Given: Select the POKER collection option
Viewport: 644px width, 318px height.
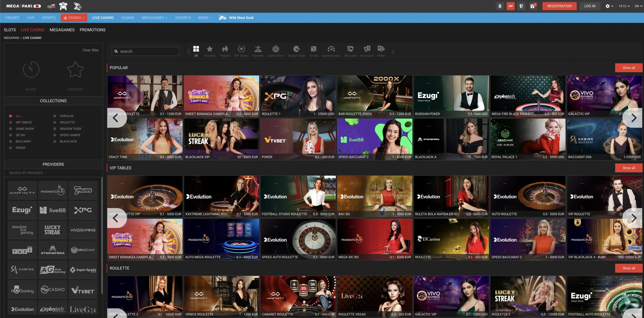Looking at the screenshot, I should (17, 148).
